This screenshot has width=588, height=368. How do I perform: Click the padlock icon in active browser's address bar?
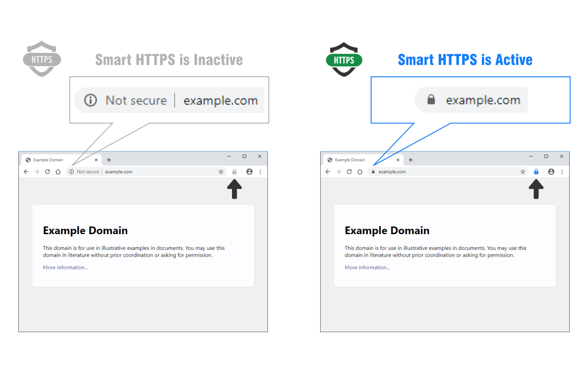click(373, 172)
